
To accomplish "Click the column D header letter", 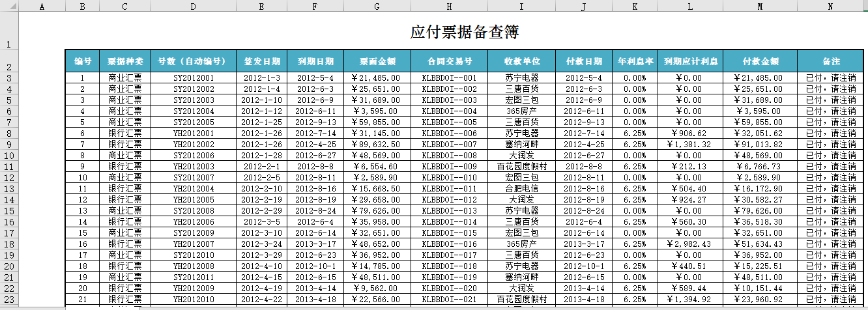I will coord(193,7).
